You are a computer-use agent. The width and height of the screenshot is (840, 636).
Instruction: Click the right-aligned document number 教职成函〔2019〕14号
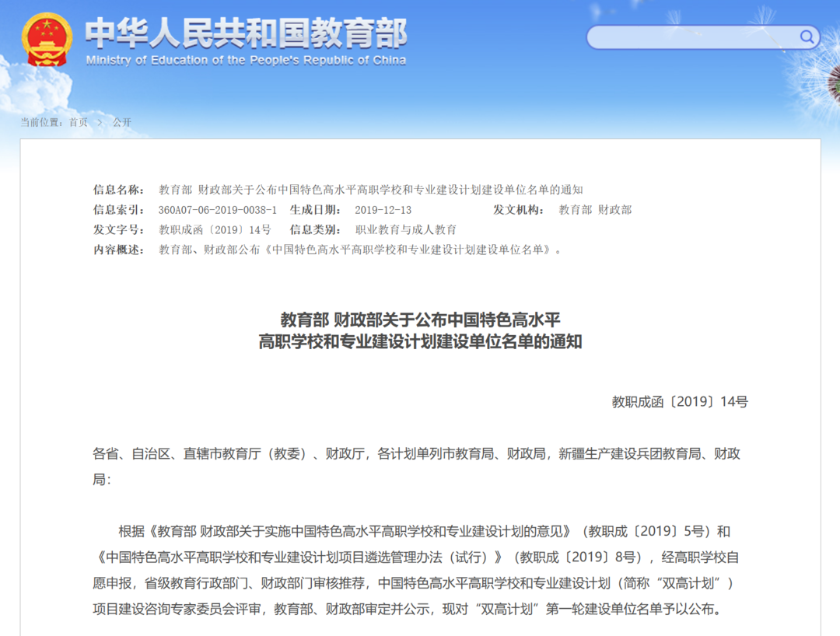point(679,402)
